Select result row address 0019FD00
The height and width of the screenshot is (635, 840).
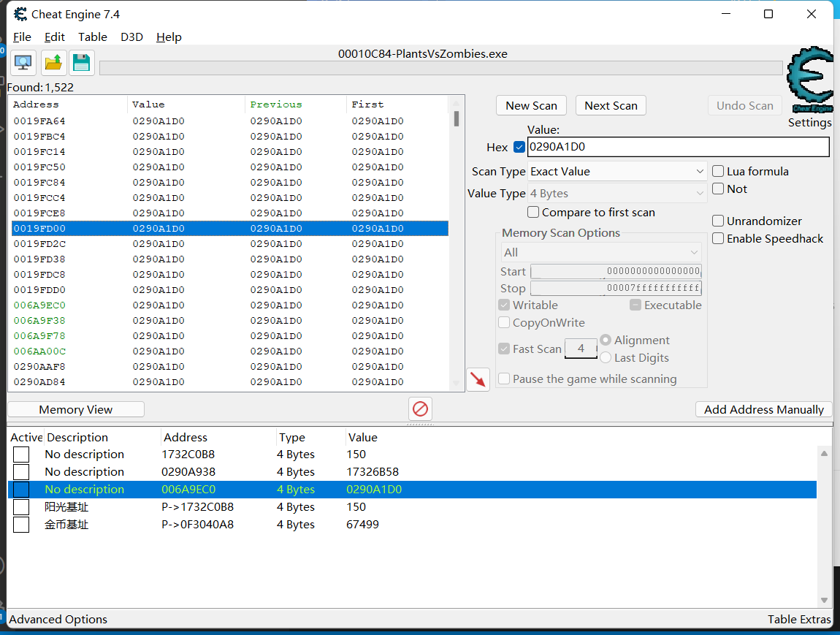pos(230,228)
